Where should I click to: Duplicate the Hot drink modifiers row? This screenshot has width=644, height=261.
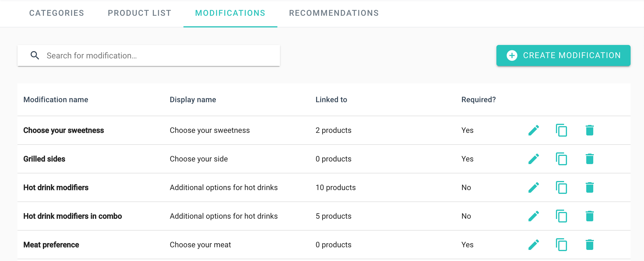click(x=561, y=187)
